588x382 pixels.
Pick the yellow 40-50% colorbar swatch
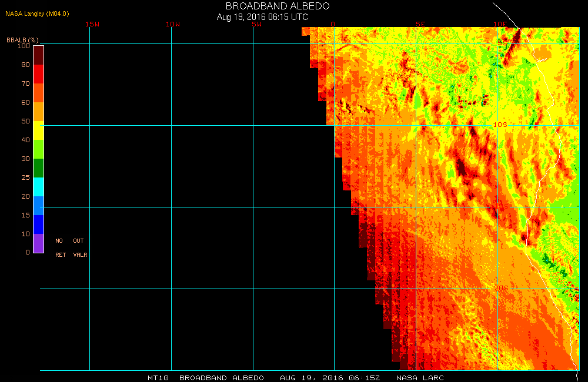click(38, 130)
